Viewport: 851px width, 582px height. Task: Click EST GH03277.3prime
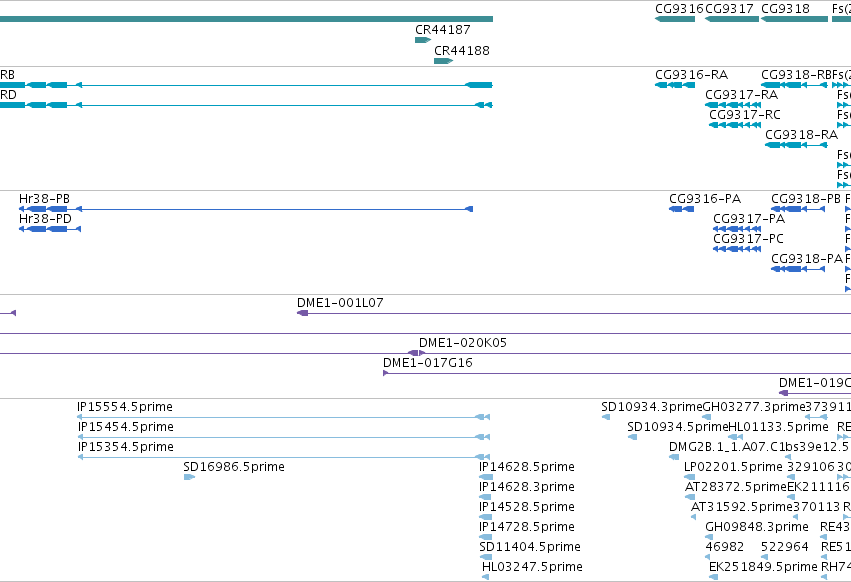(x=754, y=407)
